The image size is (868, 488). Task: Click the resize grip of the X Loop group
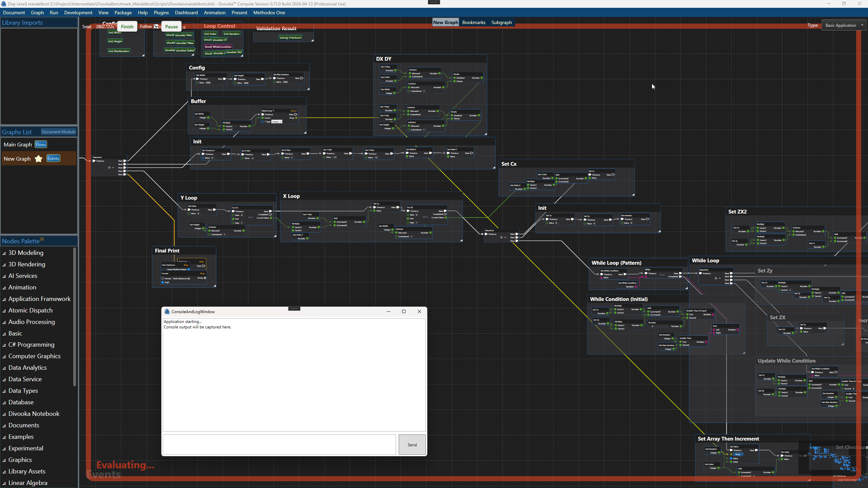[x=461, y=240]
